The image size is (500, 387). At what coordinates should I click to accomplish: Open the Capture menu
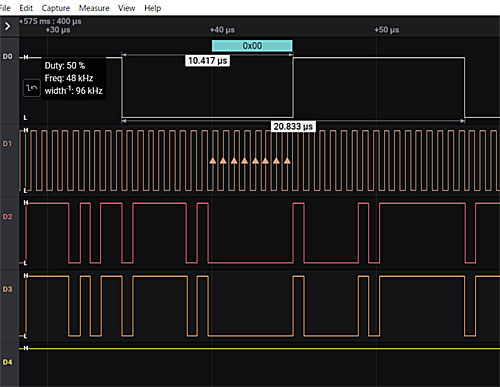[x=56, y=8]
